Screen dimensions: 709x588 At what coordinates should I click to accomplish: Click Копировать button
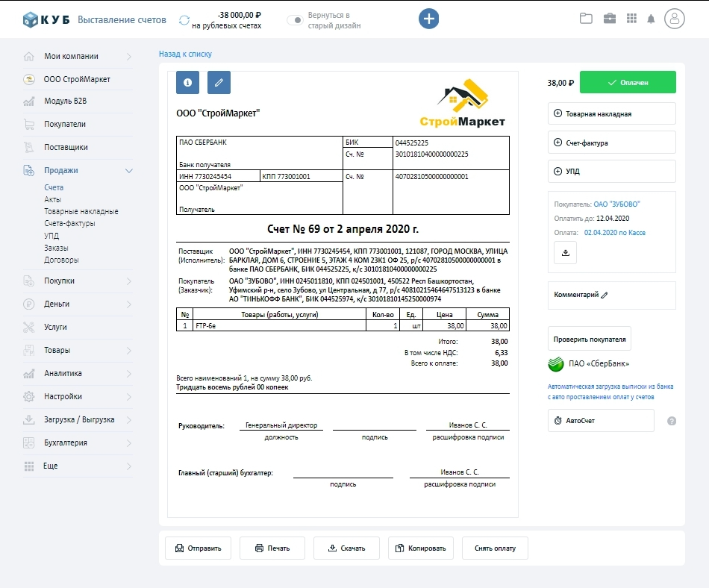pyautogui.click(x=421, y=548)
